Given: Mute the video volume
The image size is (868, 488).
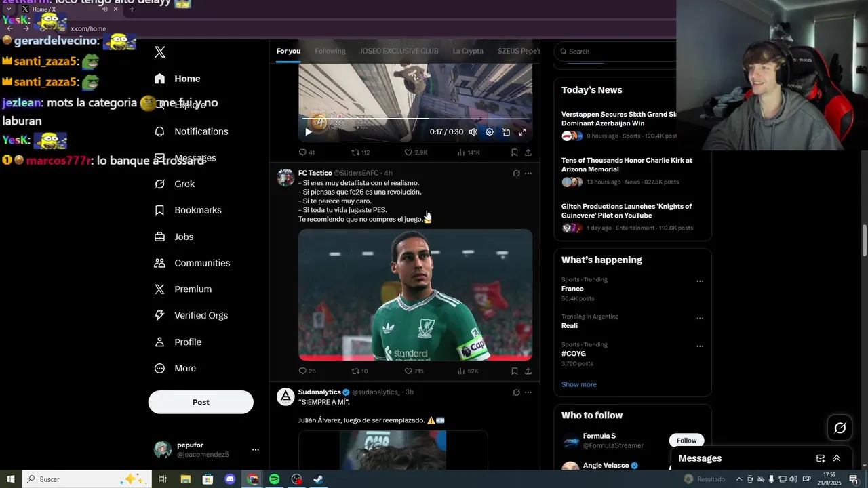Looking at the screenshot, I should (473, 132).
